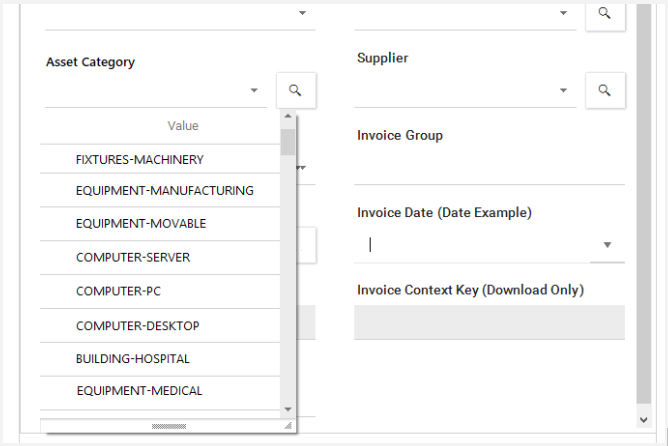The width and height of the screenshot is (668, 446).
Task: Select EQUIPMENT-MEDICAL category
Action: (x=160, y=391)
